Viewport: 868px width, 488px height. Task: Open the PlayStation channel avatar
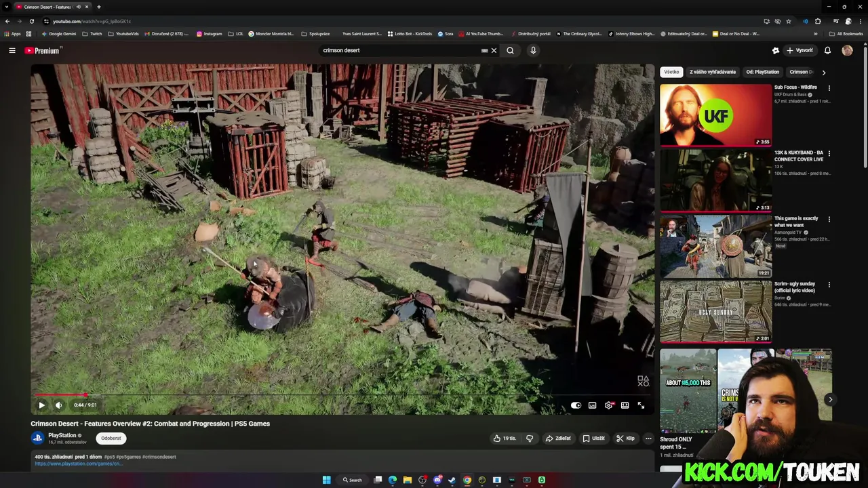pos(37,438)
